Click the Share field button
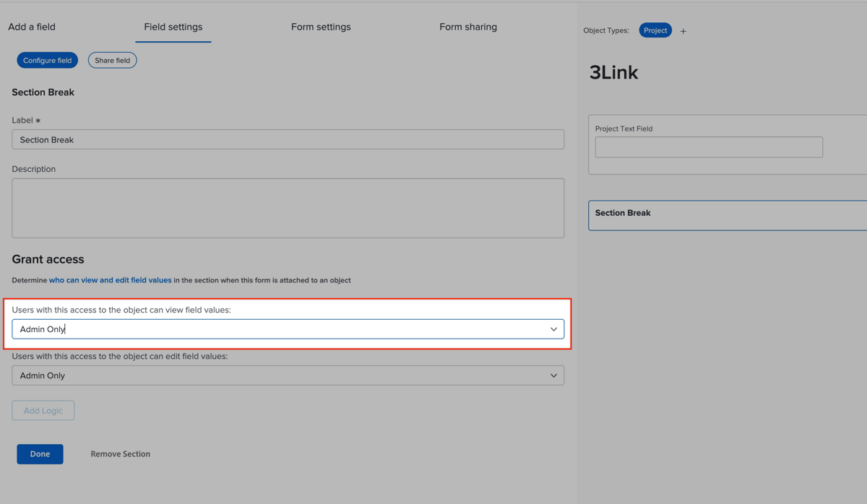The height and width of the screenshot is (504, 867). pos(112,60)
